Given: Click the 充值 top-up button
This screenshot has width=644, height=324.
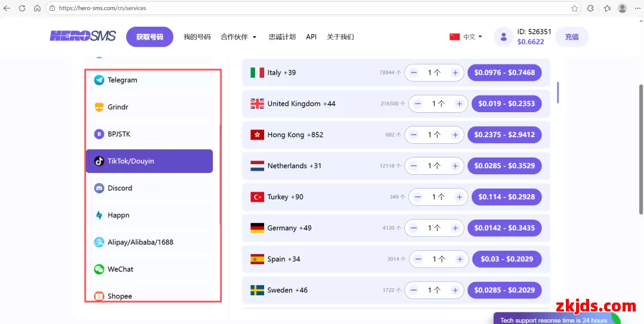Looking at the screenshot, I should (x=572, y=37).
